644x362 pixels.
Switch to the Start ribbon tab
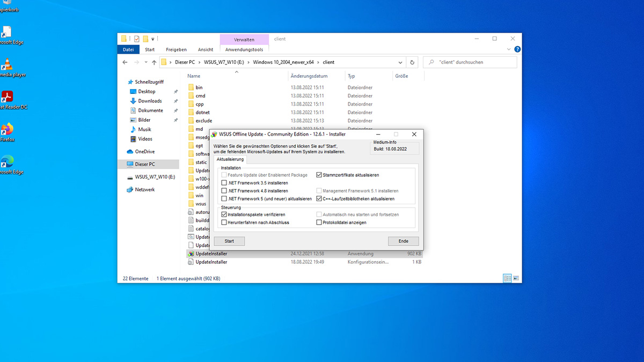(150, 49)
